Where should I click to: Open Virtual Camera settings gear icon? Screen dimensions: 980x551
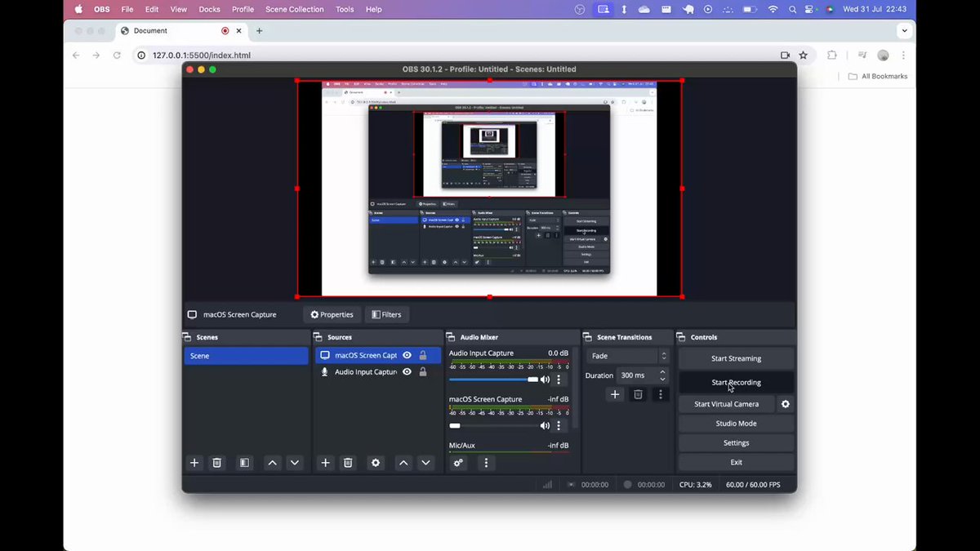(x=786, y=404)
